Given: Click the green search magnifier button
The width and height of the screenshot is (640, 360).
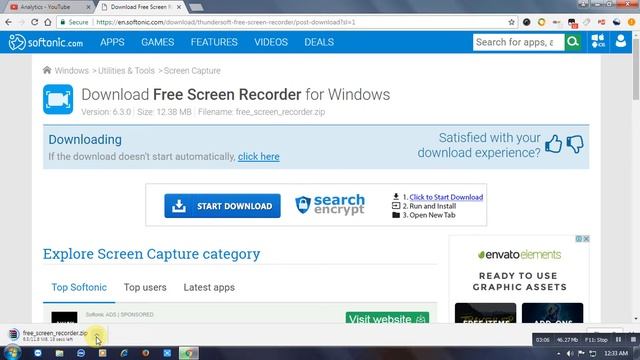Looking at the screenshot, I should [x=573, y=42].
